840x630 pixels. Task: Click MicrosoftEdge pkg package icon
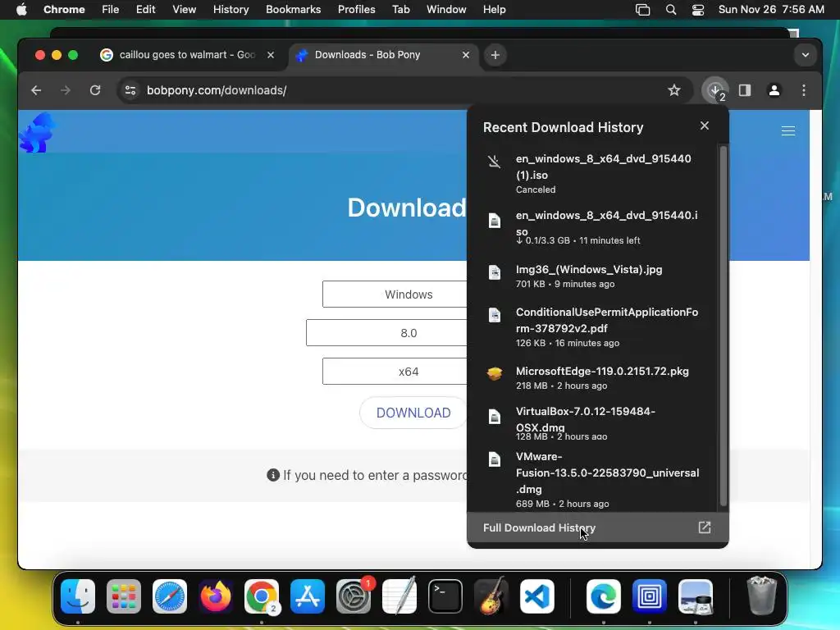495,373
